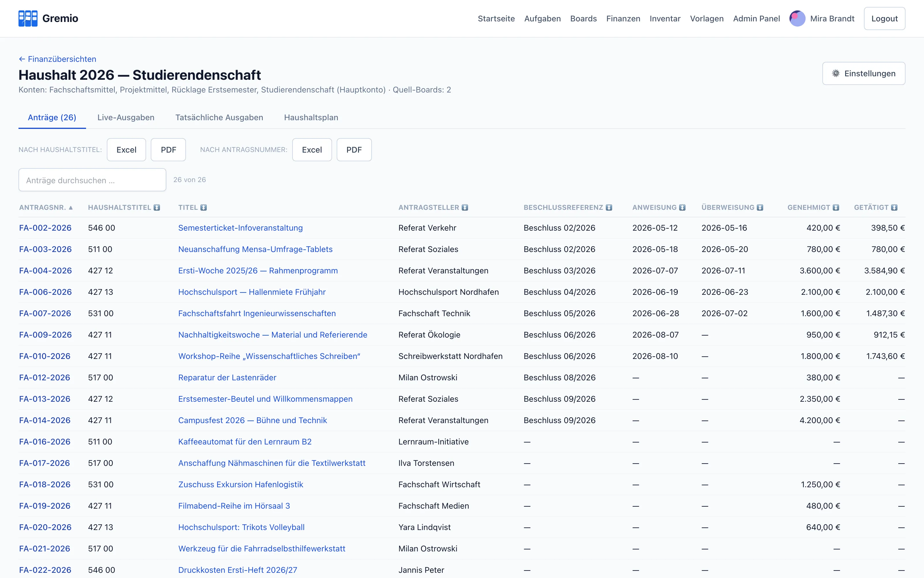The image size is (924, 578).
Task: Open the Mira Brandt user name
Action: [x=832, y=18]
